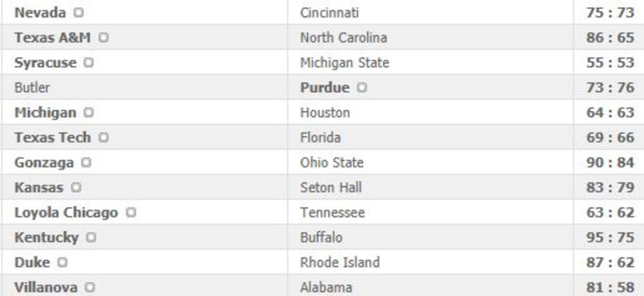Click the square icon beside Gonzaga
Image resolution: width=644 pixels, height=296 pixels.
tap(86, 163)
